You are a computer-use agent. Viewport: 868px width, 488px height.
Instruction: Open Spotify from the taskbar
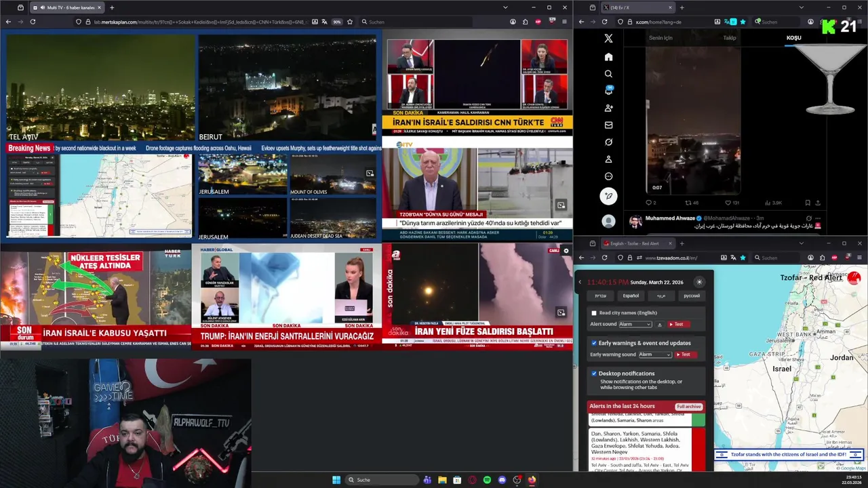487,480
